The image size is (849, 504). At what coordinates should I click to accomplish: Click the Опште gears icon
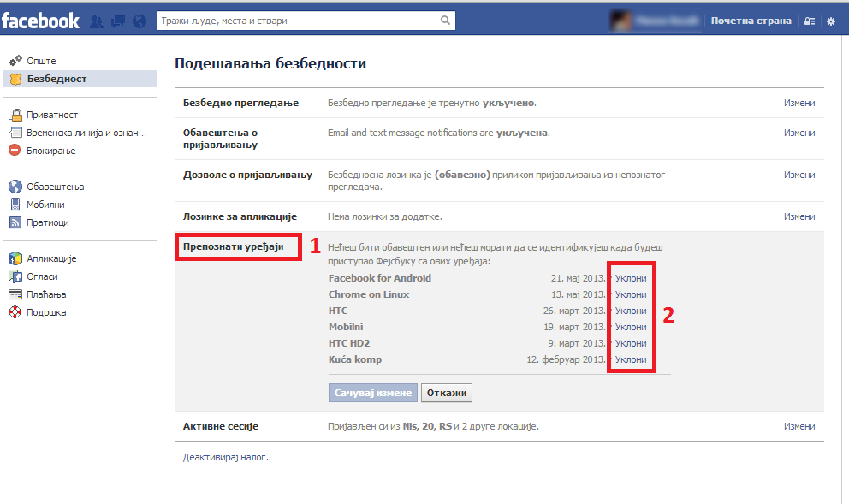pyautogui.click(x=15, y=60)
